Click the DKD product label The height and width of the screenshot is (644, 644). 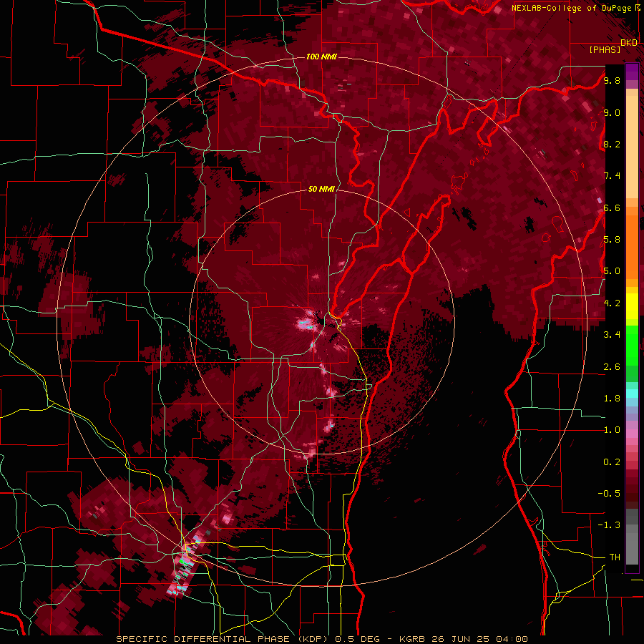tap(629, 43)
